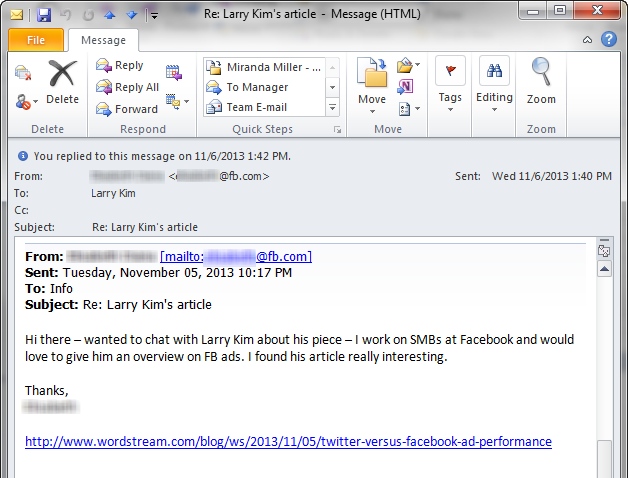Open the Zoom magnifier tool

[541, 82]
